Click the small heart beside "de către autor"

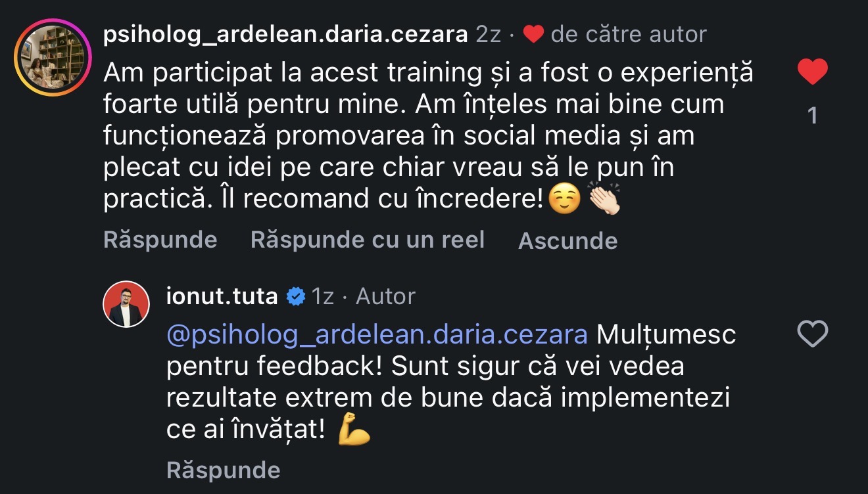[x=533, y=34]
